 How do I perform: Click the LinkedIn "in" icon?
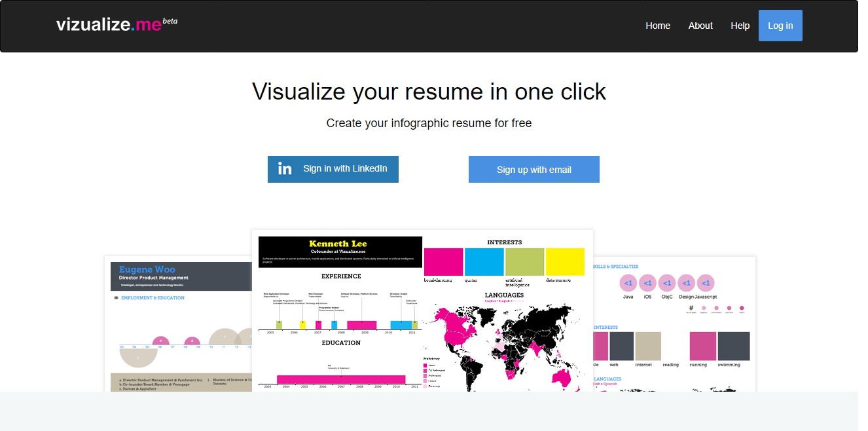point(285,169)
